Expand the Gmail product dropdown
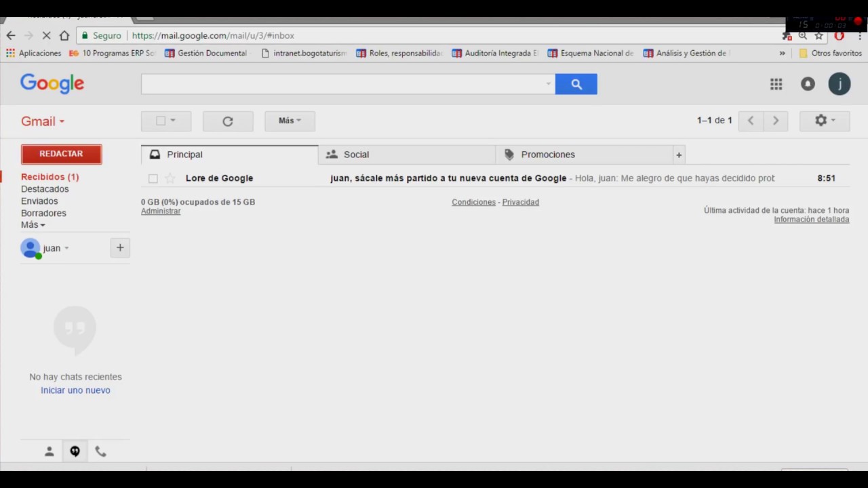 pyautogui.click(x=43, y=121)
